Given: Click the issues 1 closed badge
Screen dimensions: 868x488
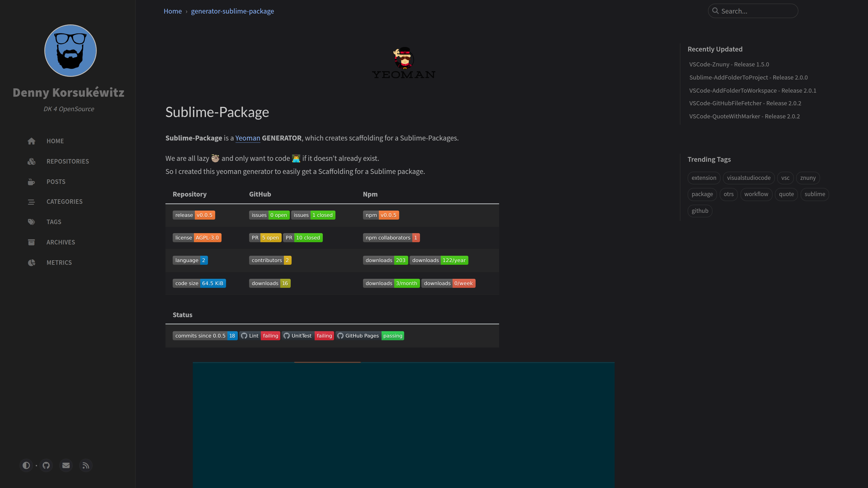Looking at the screenshot, I should (x=313, y=215).
